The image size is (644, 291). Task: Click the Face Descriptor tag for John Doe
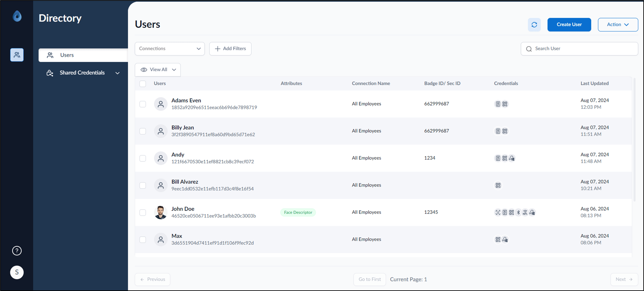click(x=298, y=213)
